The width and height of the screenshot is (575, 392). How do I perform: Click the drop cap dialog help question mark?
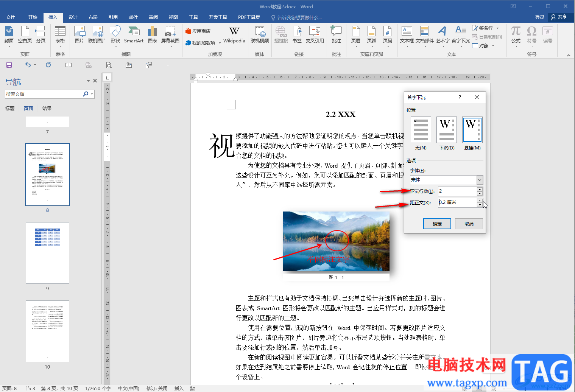tap(460, 97)
